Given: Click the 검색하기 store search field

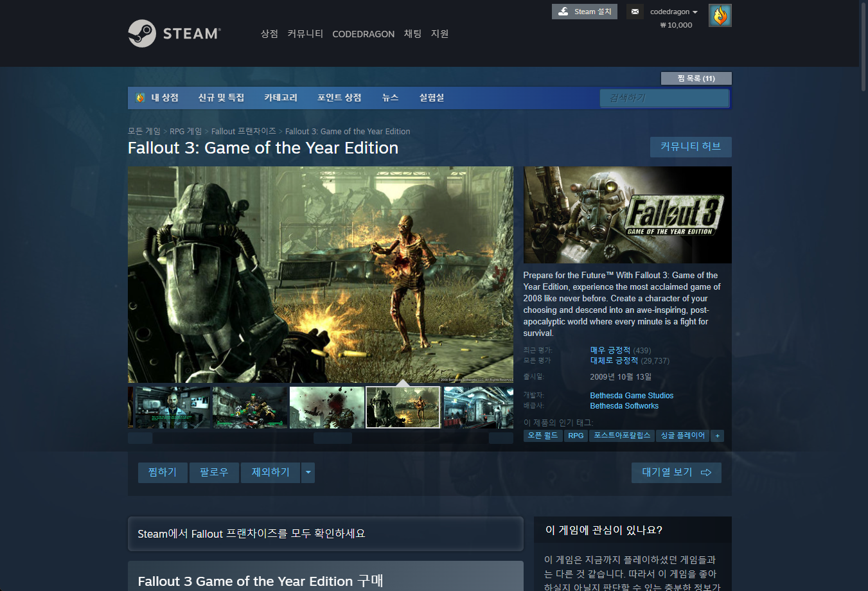Looking at the screenshot, I should (x=664, y=98).
